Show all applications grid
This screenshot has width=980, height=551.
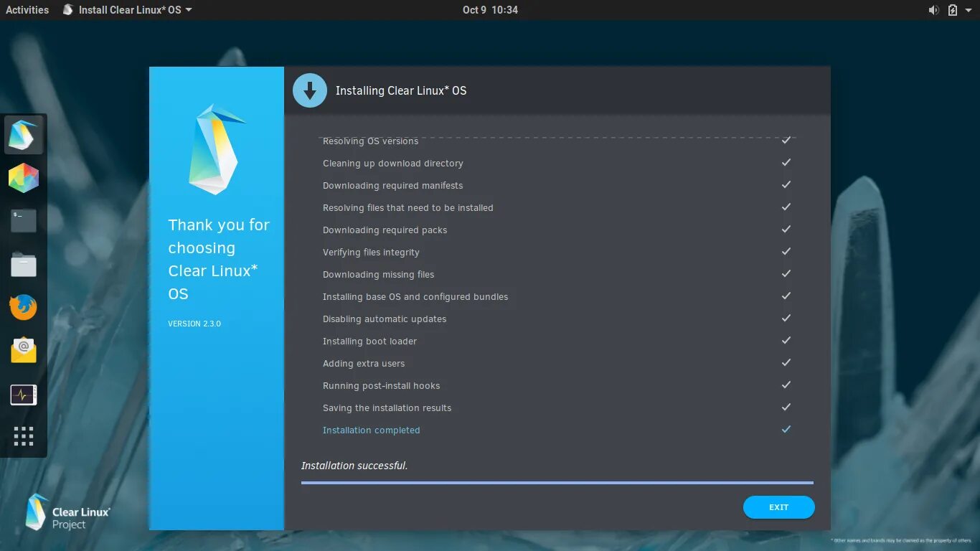click(x=24, y=436)
